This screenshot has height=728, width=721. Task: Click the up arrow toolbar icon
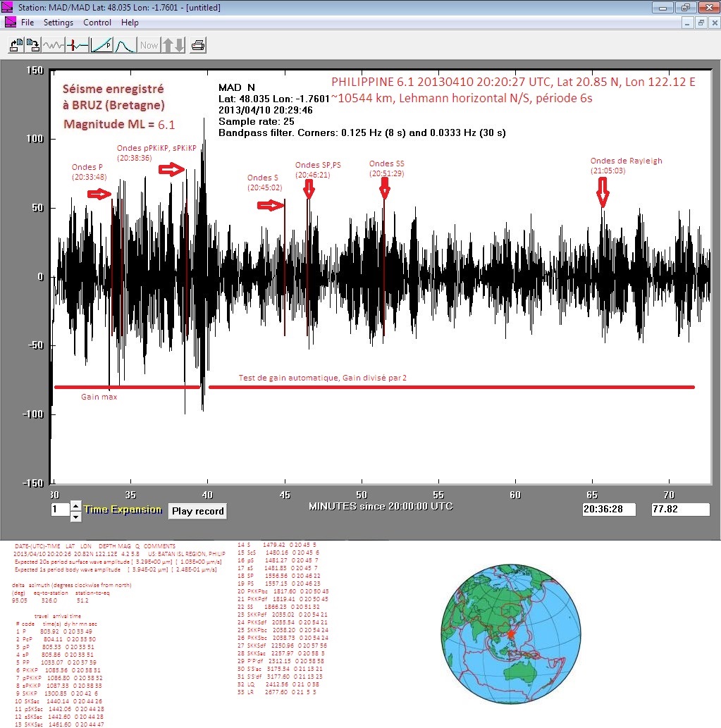pos(168,46)
